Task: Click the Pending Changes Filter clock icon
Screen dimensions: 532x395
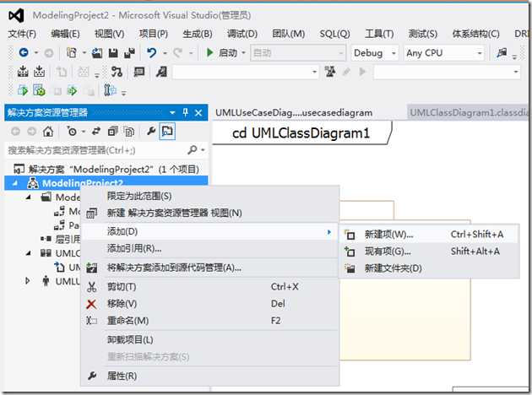Action: pyautogui.click(x=72, y=131)
